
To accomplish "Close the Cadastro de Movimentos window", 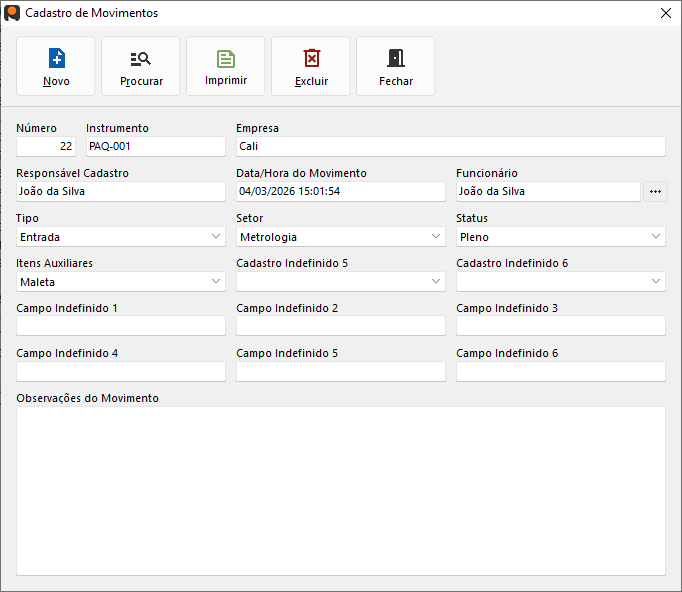I will click(666, 13).
